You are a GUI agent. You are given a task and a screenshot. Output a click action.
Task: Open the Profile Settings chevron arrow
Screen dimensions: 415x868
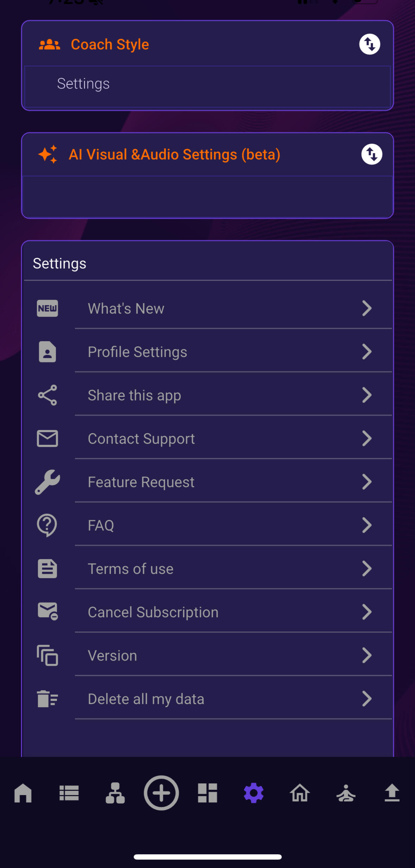point(367,352)
